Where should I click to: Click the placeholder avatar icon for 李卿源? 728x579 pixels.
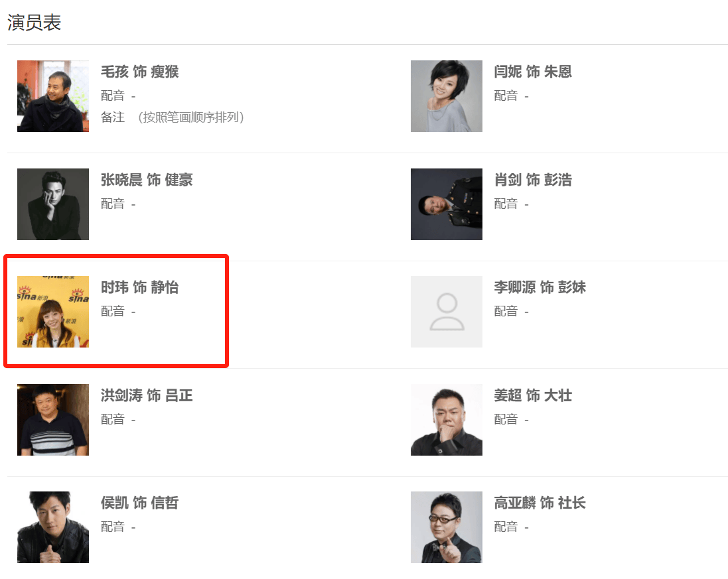[446, 312]
